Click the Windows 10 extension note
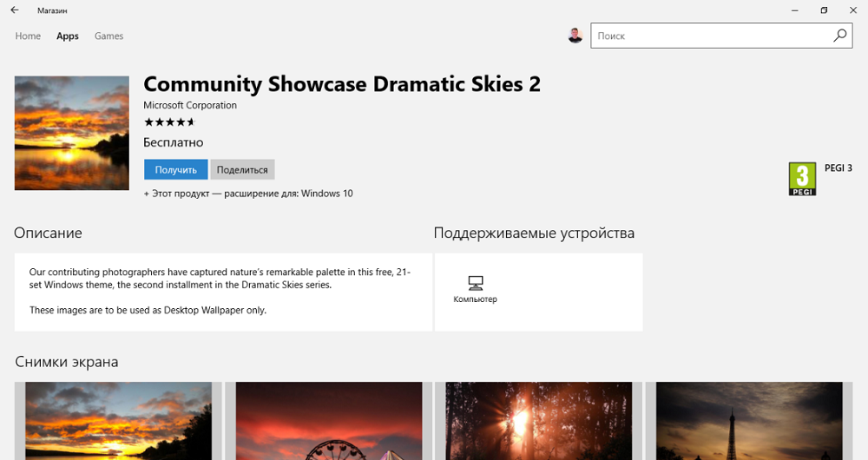Screen dimensions: 868x460 (x=248, y=194)
